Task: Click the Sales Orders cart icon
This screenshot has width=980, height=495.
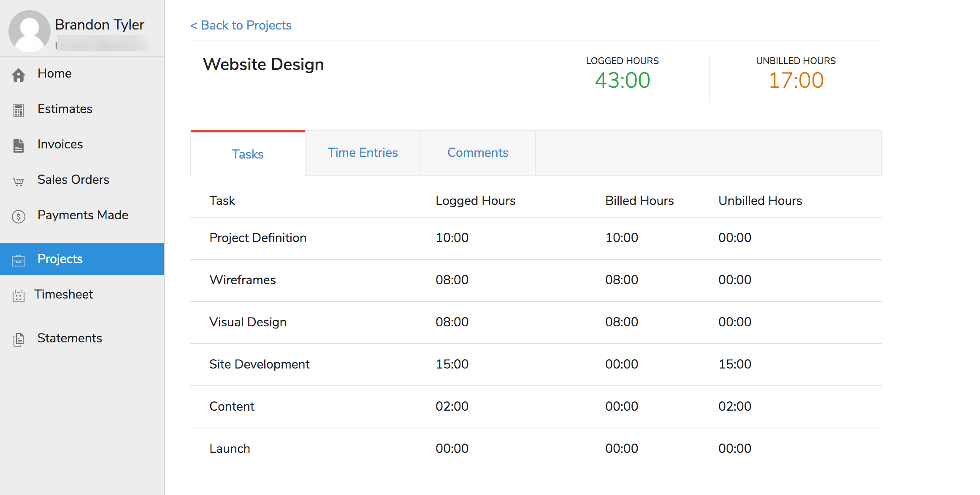Action: pos(18,180)
